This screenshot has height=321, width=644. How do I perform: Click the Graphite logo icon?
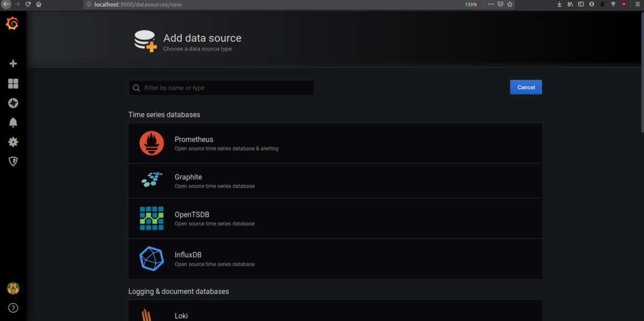pyautogui.click(x=152, y=180)
